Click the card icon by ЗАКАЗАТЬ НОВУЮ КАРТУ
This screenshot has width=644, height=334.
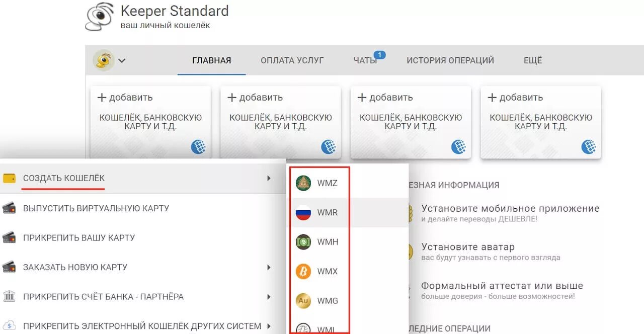click(9, 267)
